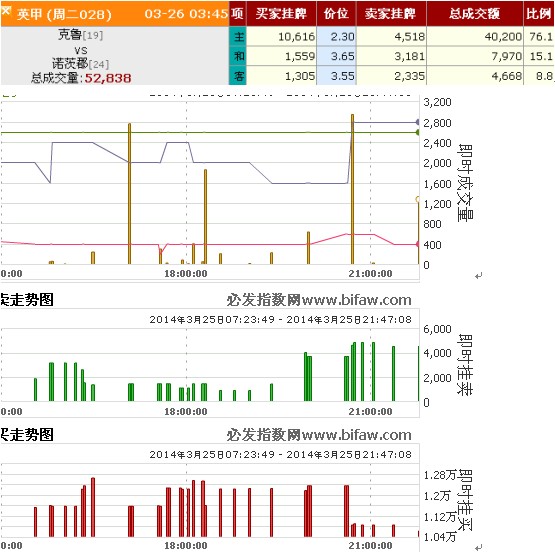Click the 18:00:00 marker on the volume chart

click(186, 274)
